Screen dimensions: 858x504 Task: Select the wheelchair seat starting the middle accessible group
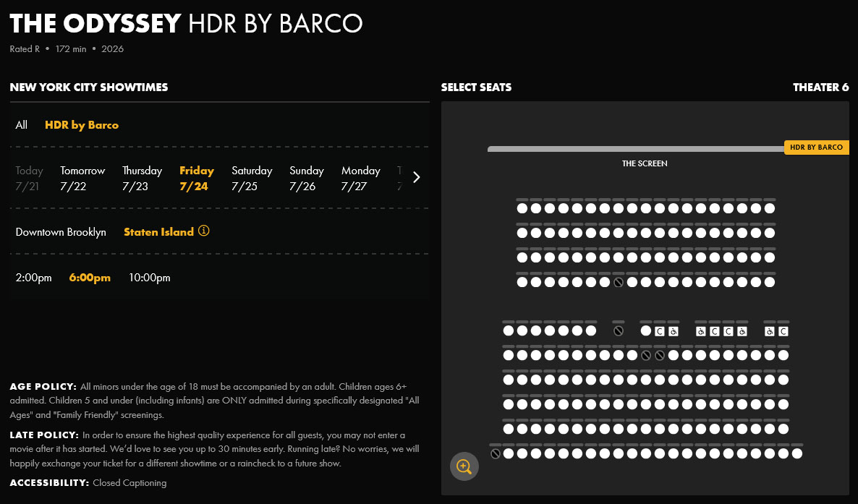[x=700, y=331]
